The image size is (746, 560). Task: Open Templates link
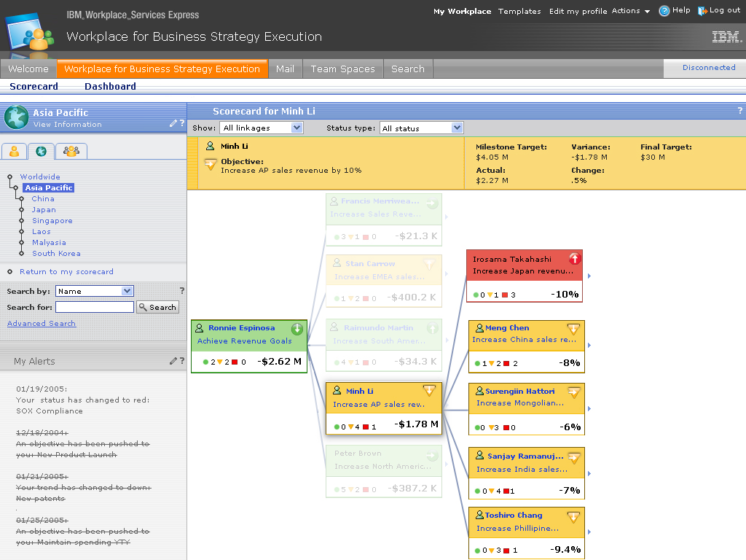520,11
